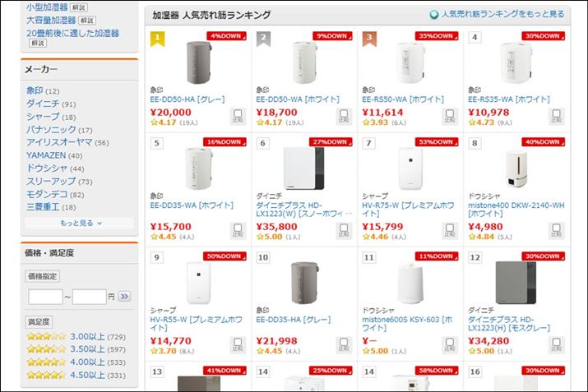The image size is (588, 392).
Task: Click the 4%DOWN badge on EE-DD50-HA
Action: pos(228,36)
